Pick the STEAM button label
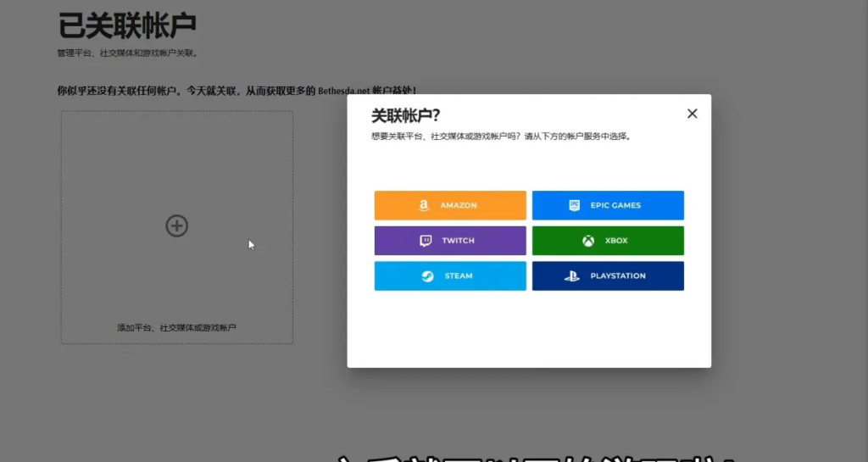The image size is (868, 462). 459,276
